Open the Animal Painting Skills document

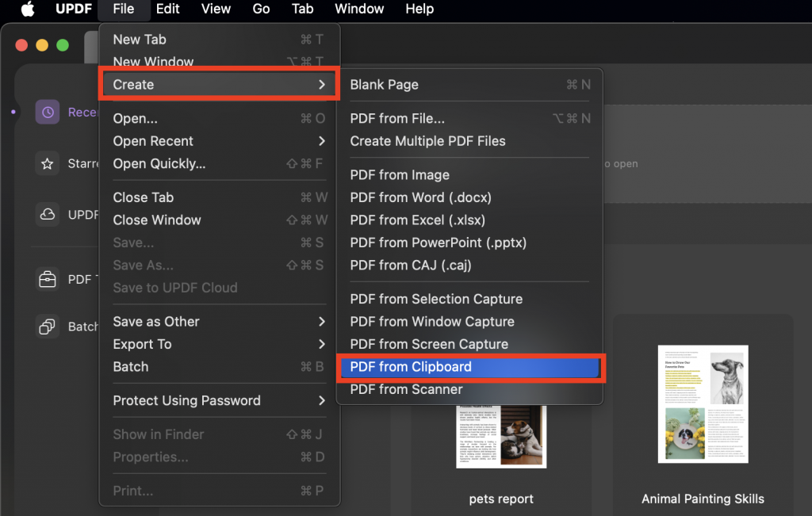click(703, 404)
